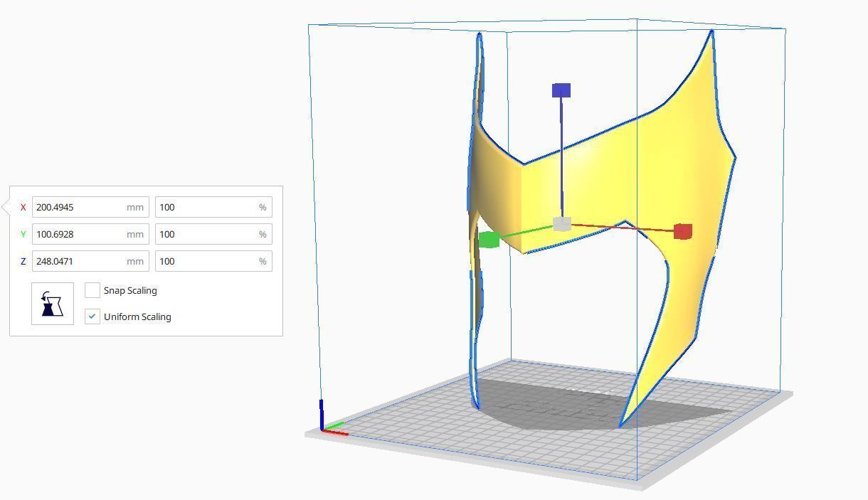Click the X size field in mm

click(90, 207)
